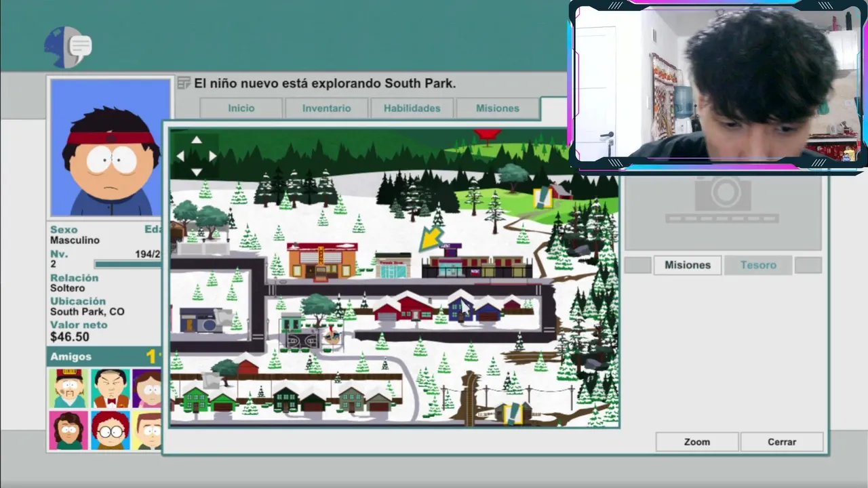Select the small red shed on the map

click(247, 365)
